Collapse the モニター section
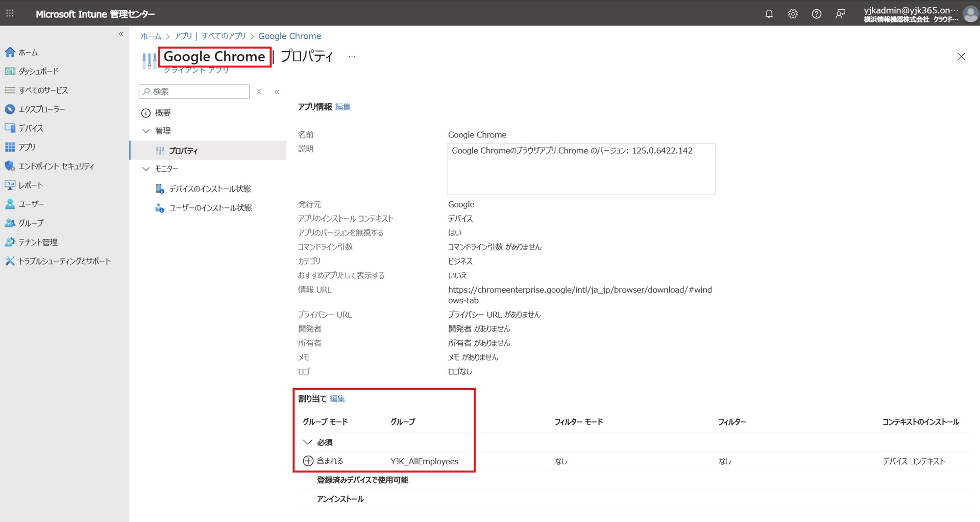The height and width of the screenshot is (522, 980). tap(146, 169)
